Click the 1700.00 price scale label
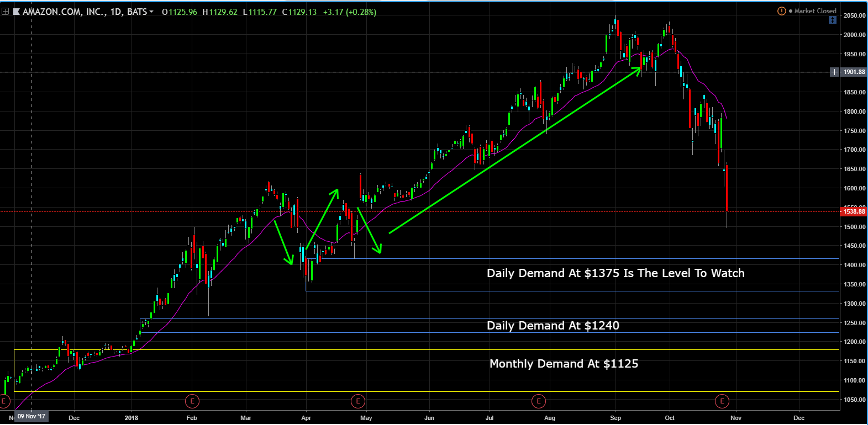The image size is (868, 425). (854, 150)
